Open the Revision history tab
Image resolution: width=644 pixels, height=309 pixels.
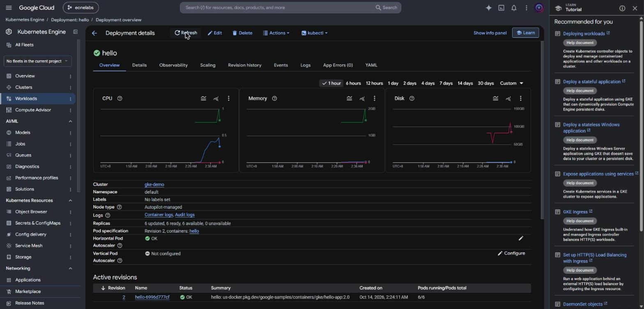(x=245, y=65)
